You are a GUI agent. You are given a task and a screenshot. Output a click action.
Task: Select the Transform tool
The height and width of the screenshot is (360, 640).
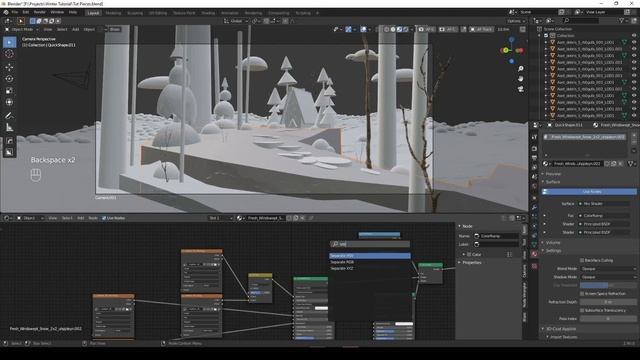9,102
